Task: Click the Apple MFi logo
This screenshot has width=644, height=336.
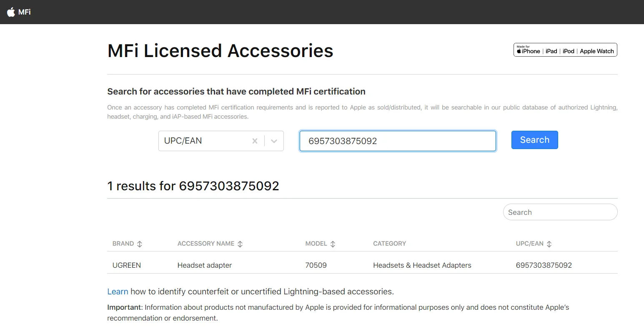Action: 19,12
